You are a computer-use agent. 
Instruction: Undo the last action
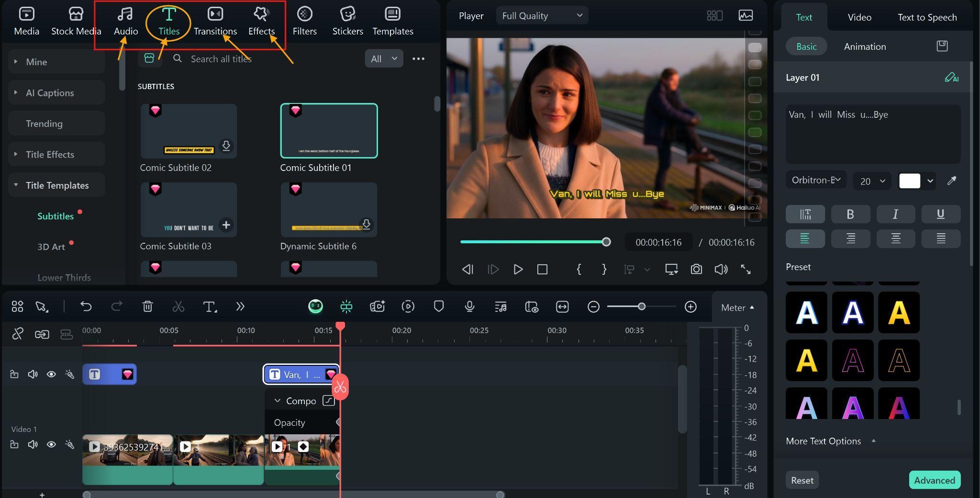[86, 306]
